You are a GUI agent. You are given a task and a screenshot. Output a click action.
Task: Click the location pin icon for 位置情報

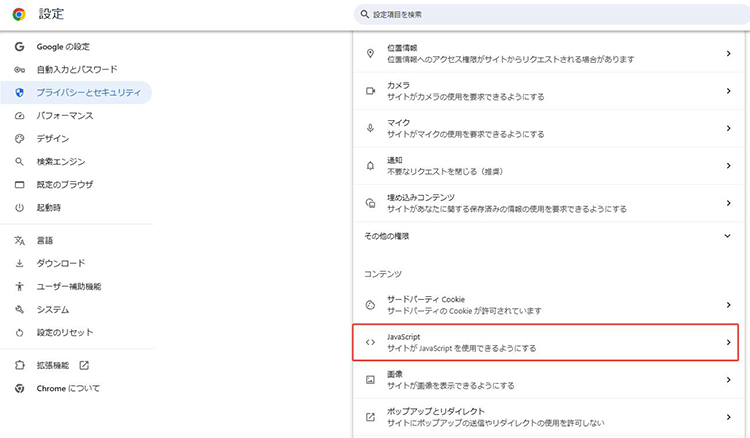(x=370, y=54)
